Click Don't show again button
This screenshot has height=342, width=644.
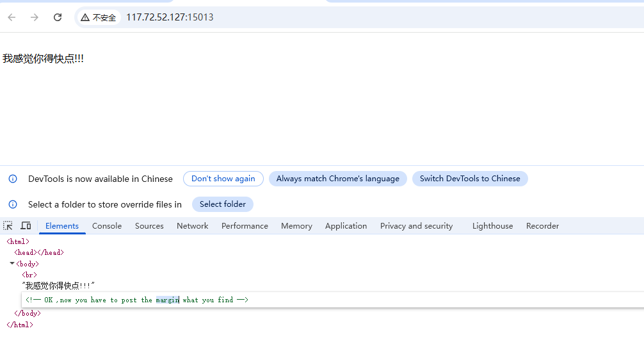click(223, 179)
